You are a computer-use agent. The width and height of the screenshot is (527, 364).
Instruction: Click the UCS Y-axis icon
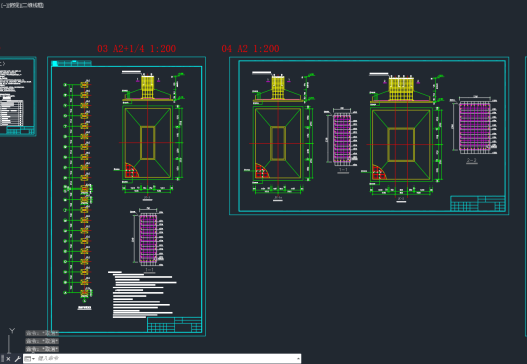[12, 331]
